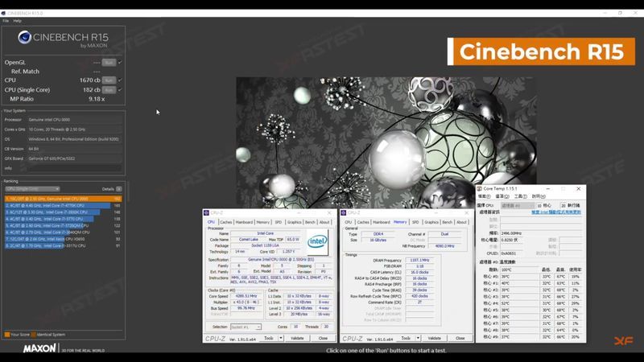Open the Socket Selection dropdown in CPU-Z
The height and width of the screenshot is (362, 644).
pos(246,327)
